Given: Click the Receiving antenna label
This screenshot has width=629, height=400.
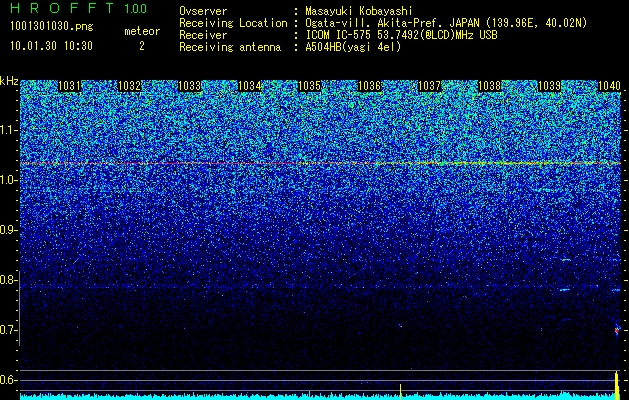Looking at the screenshot, I should [x=230, y=47].
